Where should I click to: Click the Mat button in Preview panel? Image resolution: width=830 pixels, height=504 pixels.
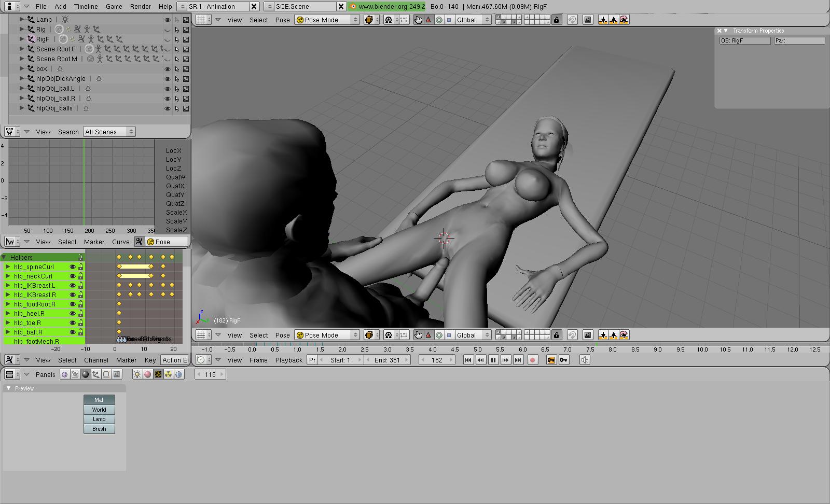coord(99,400)
